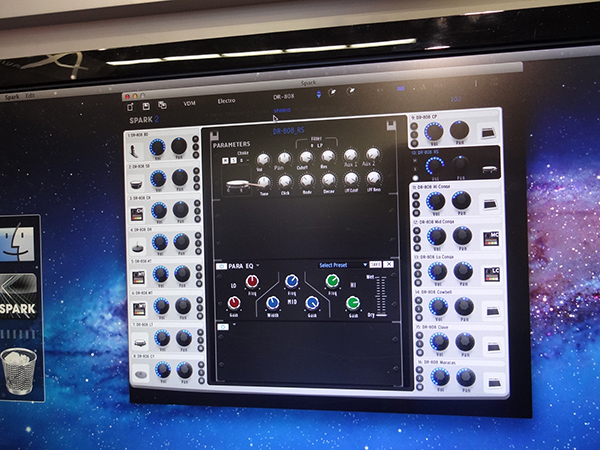
Task: Toggle power on the empty effect slot
Action: [x=223, y=327]
